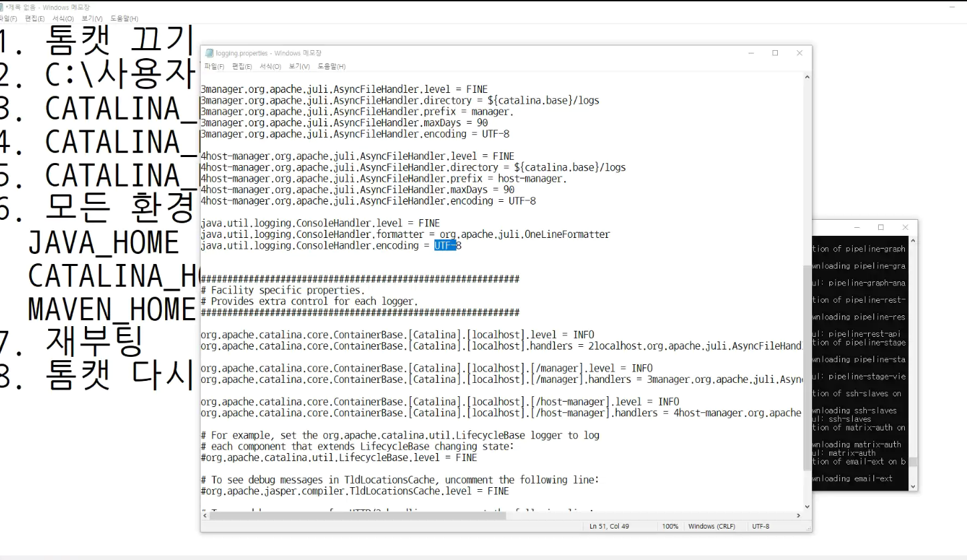Click the scroll-down arrow in logging.properties
967x560 pixels.
(x=807, y=506)
